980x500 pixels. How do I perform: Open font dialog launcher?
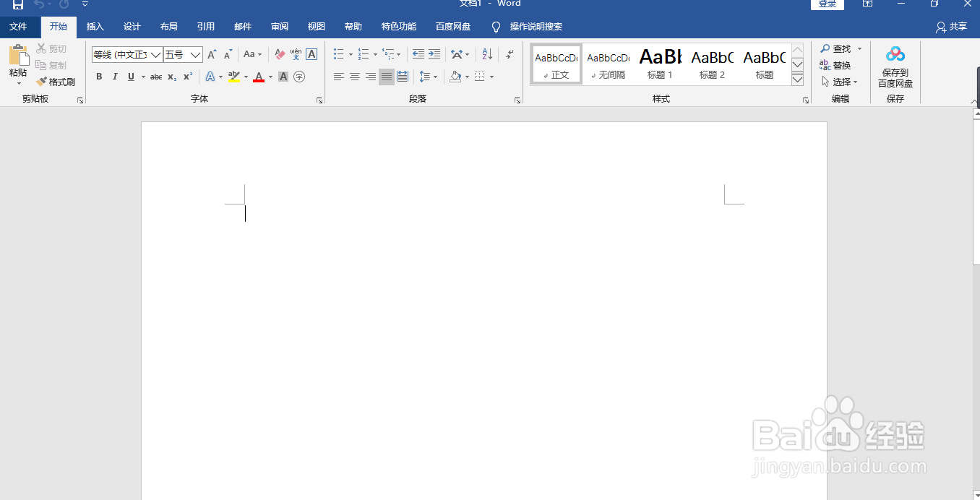[319, 100]
